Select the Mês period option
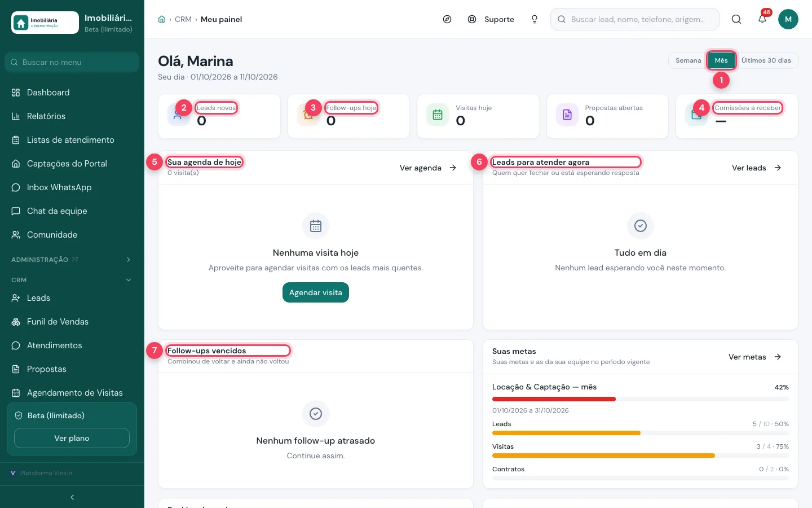 (x=721, y=60)
